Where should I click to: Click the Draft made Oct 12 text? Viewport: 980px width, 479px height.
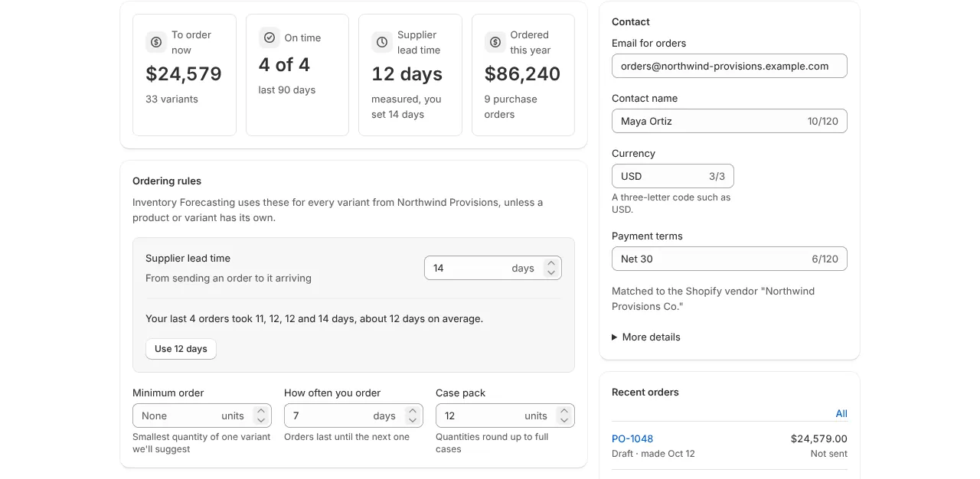(653, 454)
